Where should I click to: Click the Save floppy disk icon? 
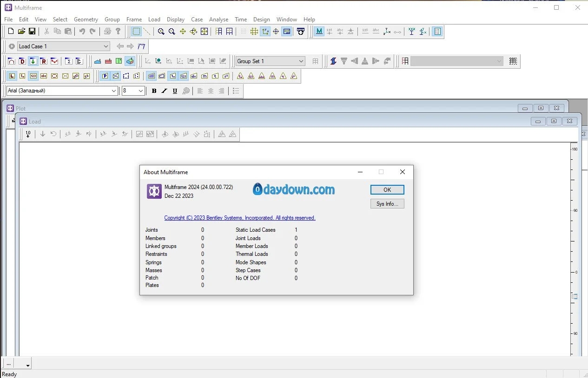[x=32, y=32]
